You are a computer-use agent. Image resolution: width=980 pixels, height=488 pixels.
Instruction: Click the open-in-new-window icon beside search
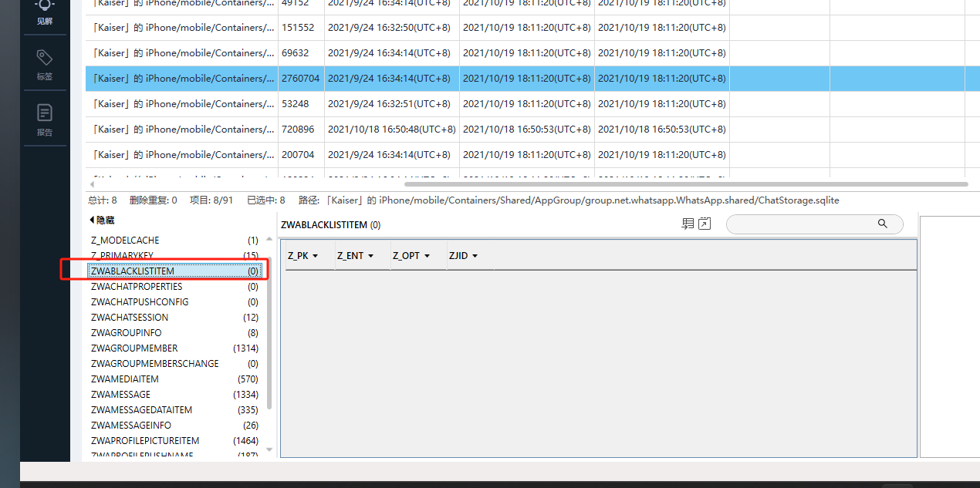click(x=705, y=224)
